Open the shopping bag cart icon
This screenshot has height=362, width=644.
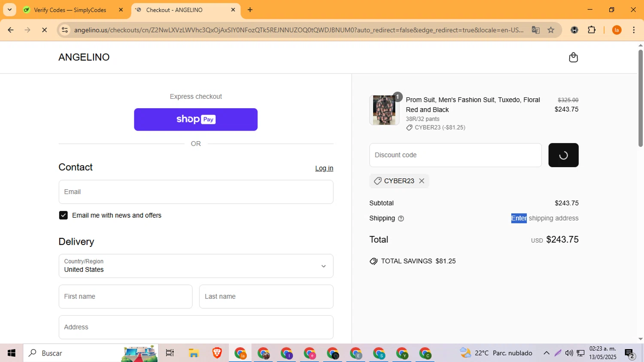pos(573,58)
